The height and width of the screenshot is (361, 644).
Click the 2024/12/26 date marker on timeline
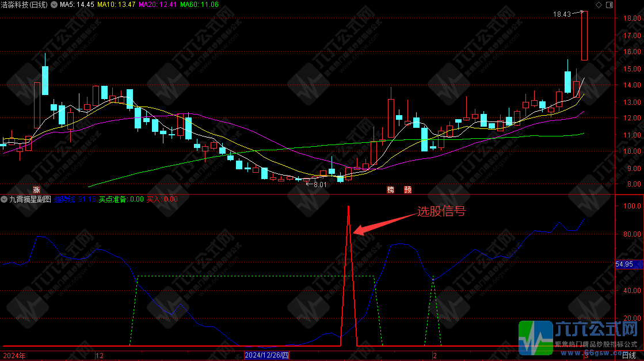point(266,356)
